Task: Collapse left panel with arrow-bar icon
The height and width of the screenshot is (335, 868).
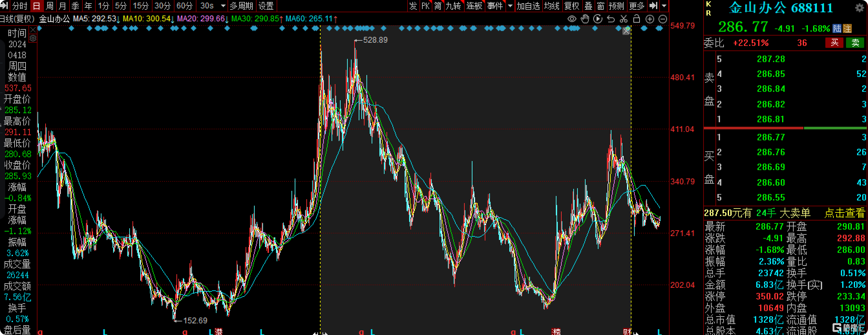Action: [x=5, y=6]
